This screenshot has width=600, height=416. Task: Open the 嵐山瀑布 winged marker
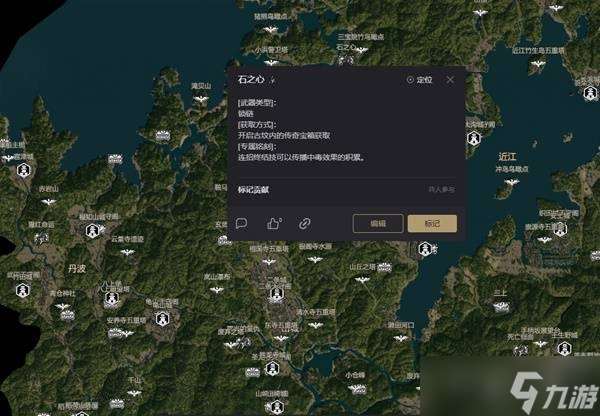pos(217,290)
